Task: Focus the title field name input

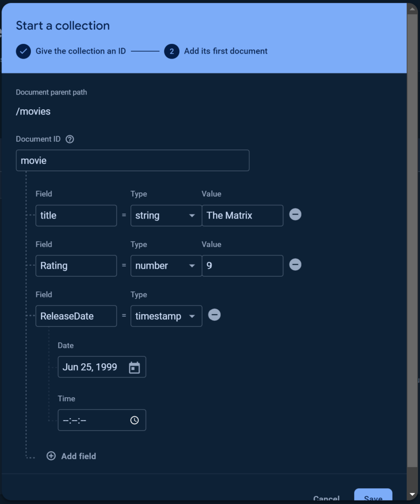Action: 76,216
